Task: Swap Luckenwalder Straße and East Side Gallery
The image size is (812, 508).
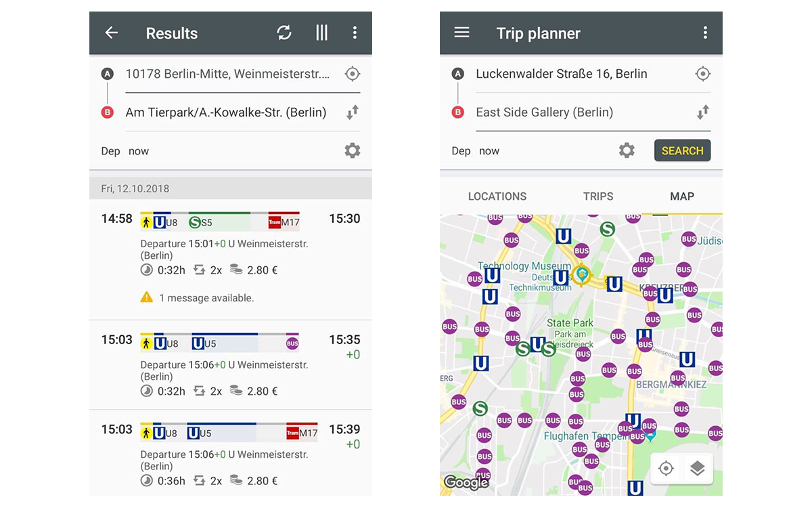Action: (x=703, y=112)
